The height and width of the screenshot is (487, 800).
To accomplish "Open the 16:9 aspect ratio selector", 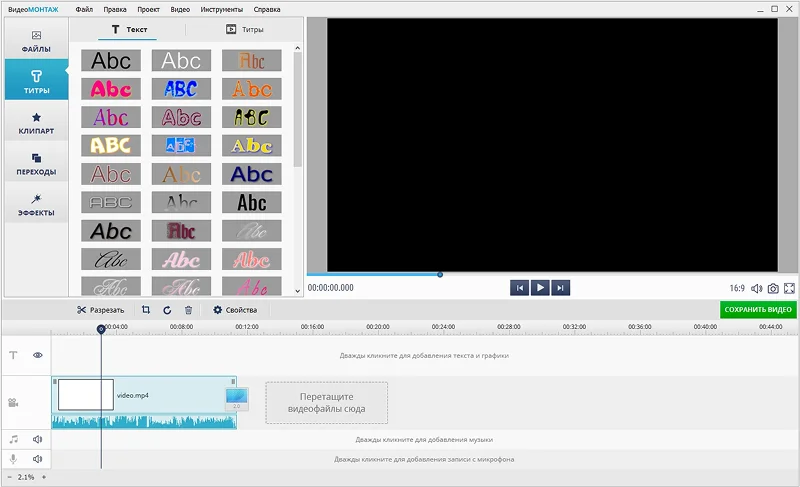I will coord(737,288).
